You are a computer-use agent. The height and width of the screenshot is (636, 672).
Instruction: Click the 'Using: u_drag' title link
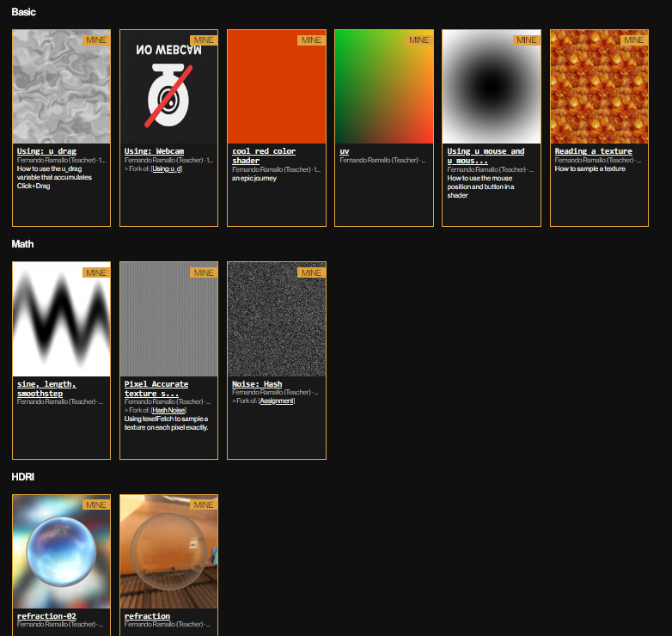[46, 151]
